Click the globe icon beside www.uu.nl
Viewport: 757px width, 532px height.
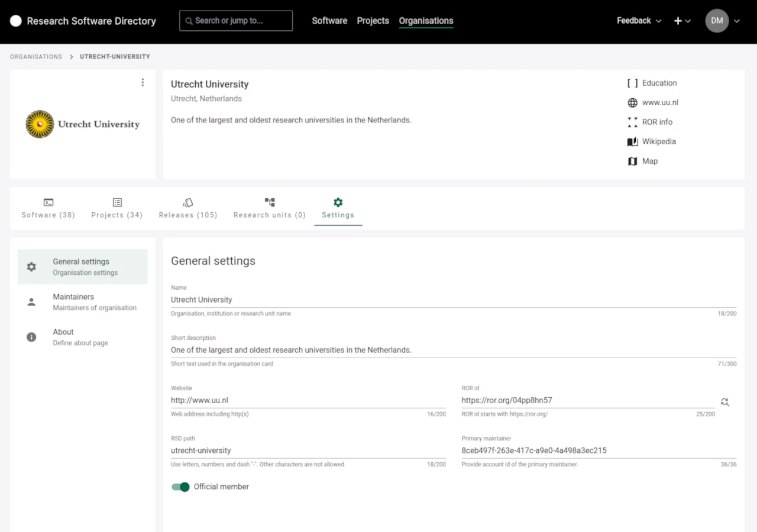coord(632,103)
